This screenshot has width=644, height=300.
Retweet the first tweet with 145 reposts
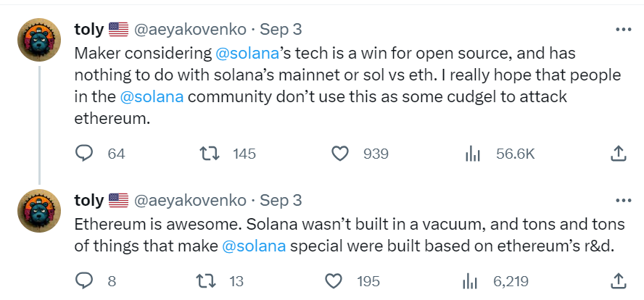[x=209, y=154]
